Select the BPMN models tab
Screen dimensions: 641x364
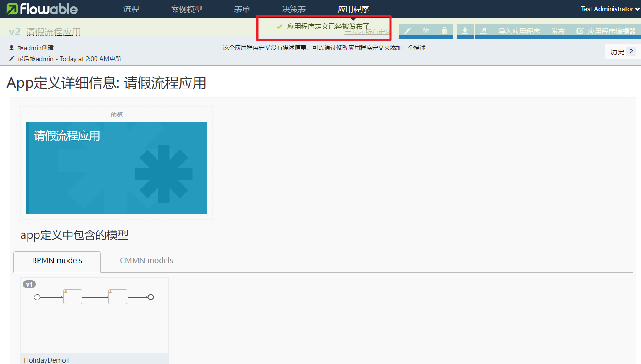(57, 260)
